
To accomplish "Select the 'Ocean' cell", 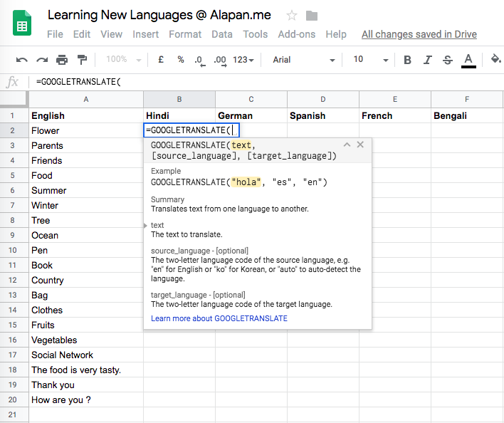I will [86, 235].
